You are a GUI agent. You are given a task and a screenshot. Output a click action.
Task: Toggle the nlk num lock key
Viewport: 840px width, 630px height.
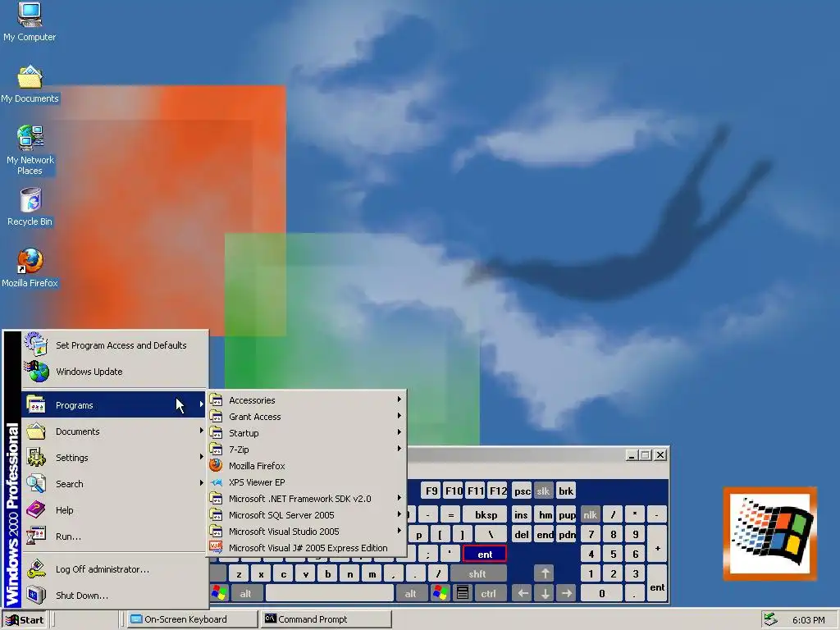click(590, 515)
